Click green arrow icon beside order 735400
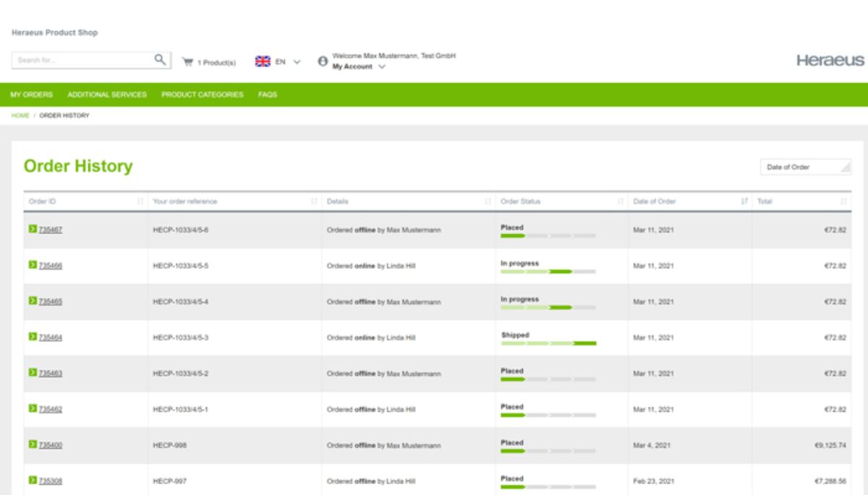The height and width of the screenshot is (495, 868). pos(33,444)
